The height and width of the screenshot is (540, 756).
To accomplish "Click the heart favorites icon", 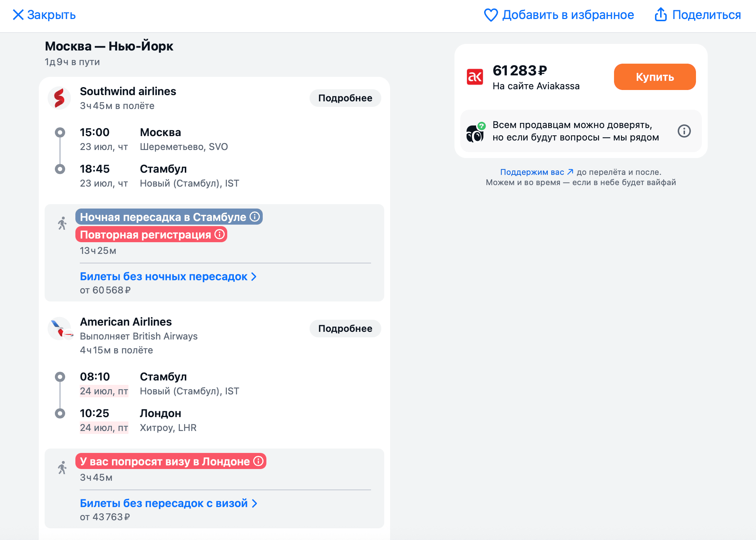I will pos(490,15).
